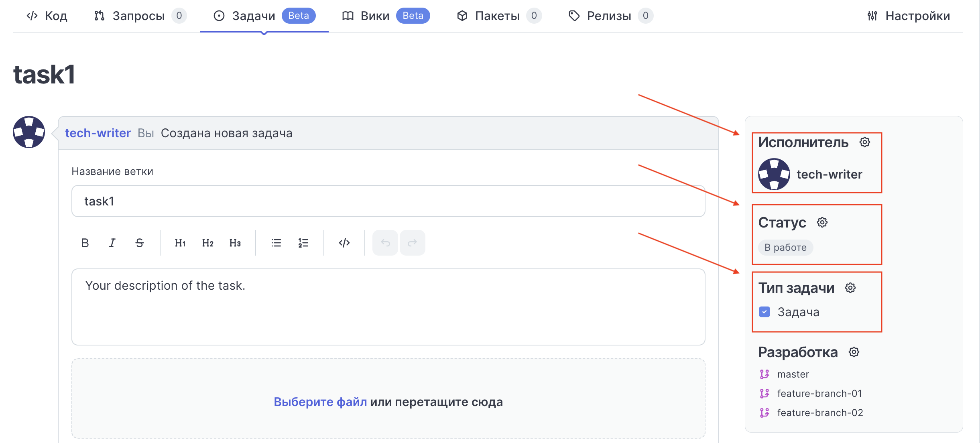Insert a numbered list
980x443 pixels.
click(303, 243)
